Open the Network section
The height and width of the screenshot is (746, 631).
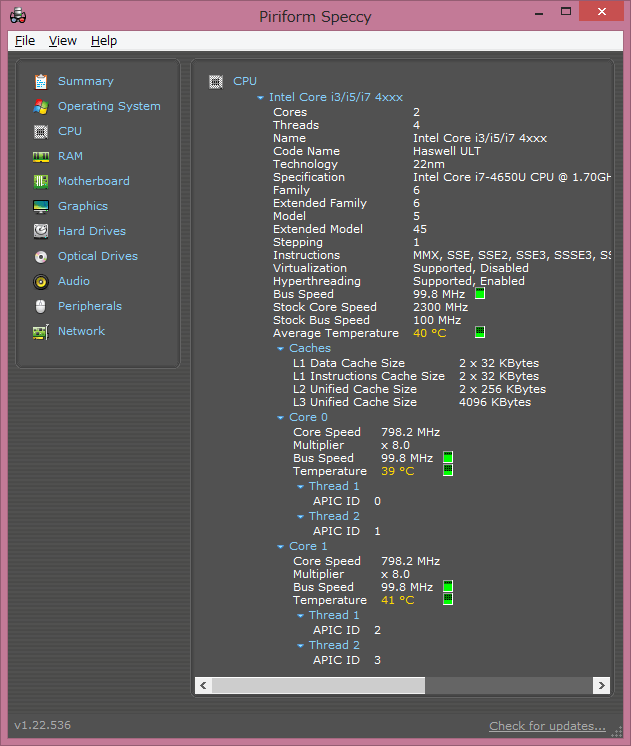[81, 331]
